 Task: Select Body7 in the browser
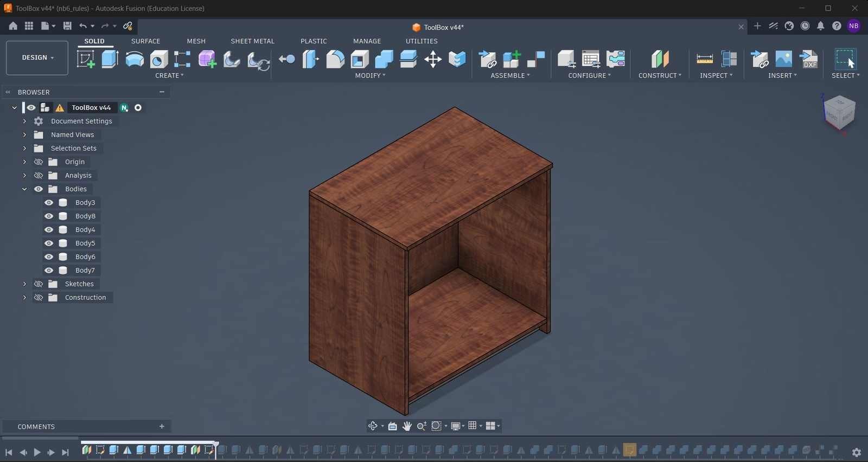point(85,270)
